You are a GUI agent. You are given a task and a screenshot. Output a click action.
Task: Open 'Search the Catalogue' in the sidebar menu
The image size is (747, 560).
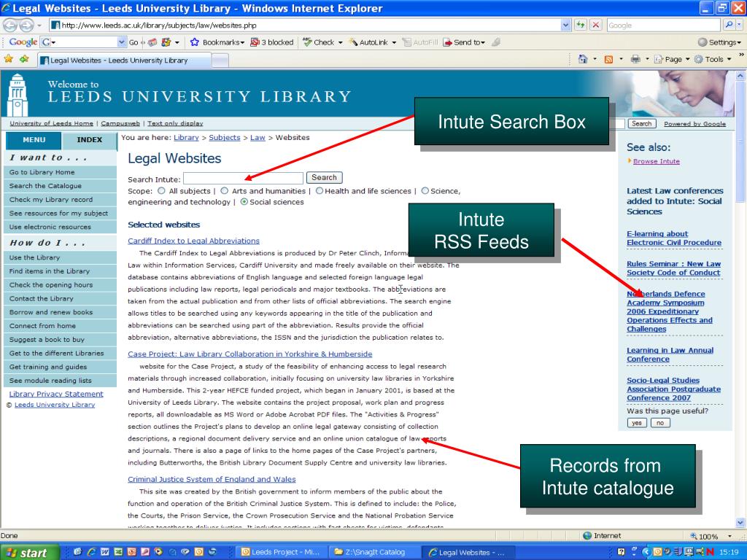click(60, 186)
